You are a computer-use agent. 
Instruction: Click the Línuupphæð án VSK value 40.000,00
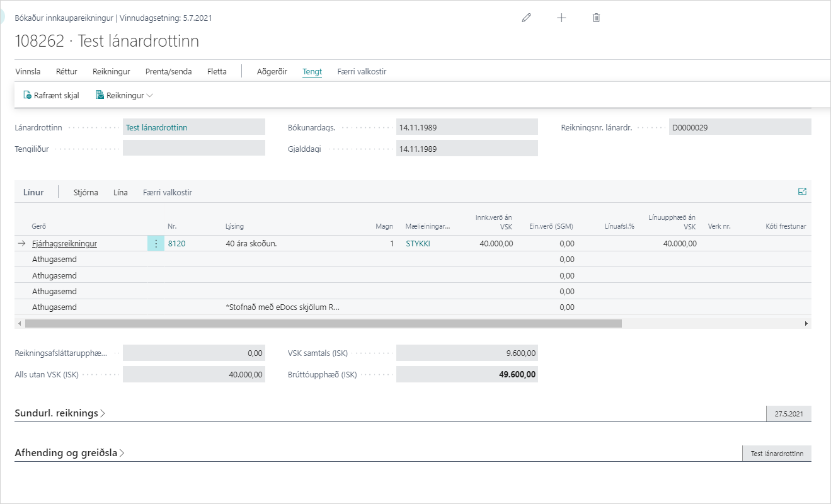click(680, 243)
